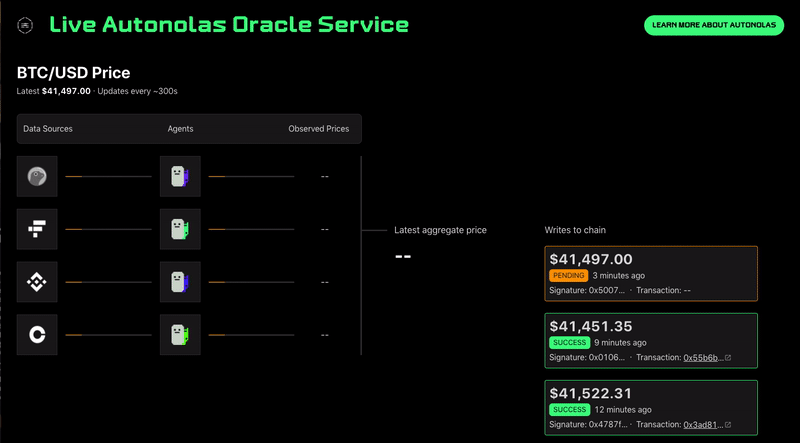
Task: Click the Latest $41,497.00 updates subtitle
Action: (97, 91)
